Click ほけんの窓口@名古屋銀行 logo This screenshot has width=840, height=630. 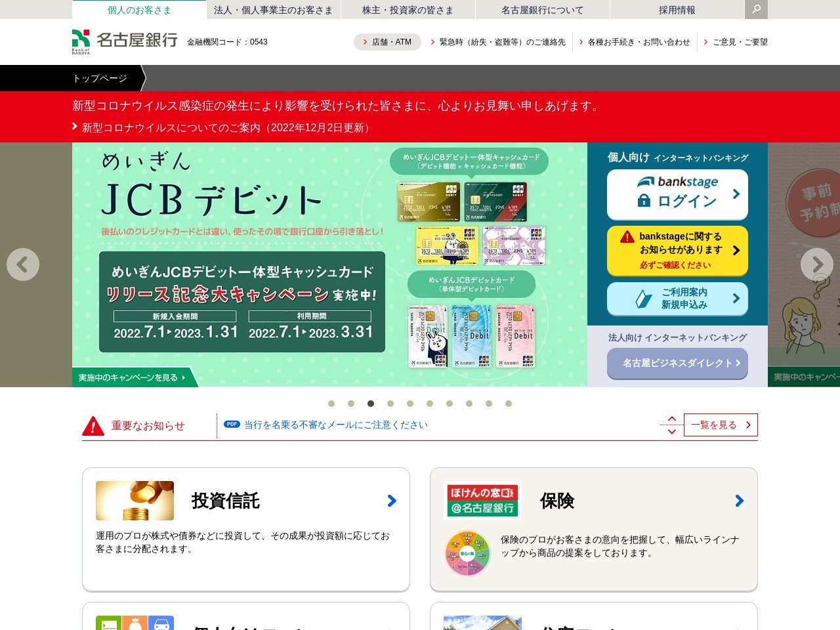coord(482,501)
